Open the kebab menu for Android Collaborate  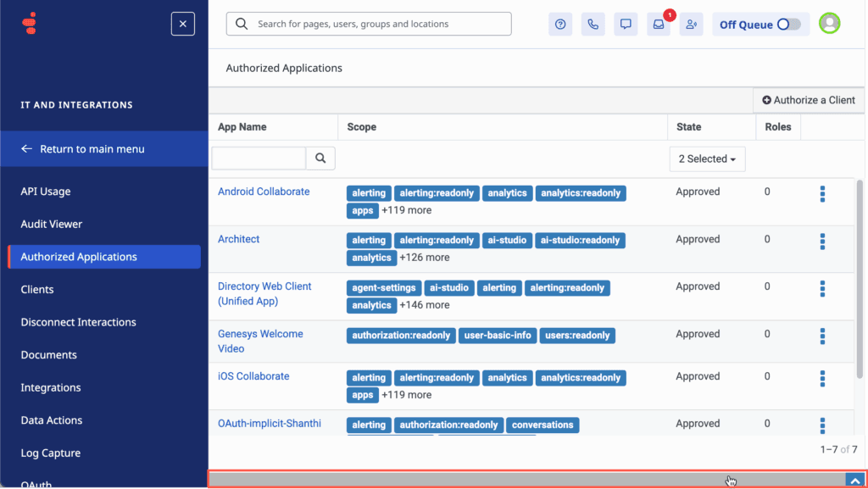pos(822,194)
